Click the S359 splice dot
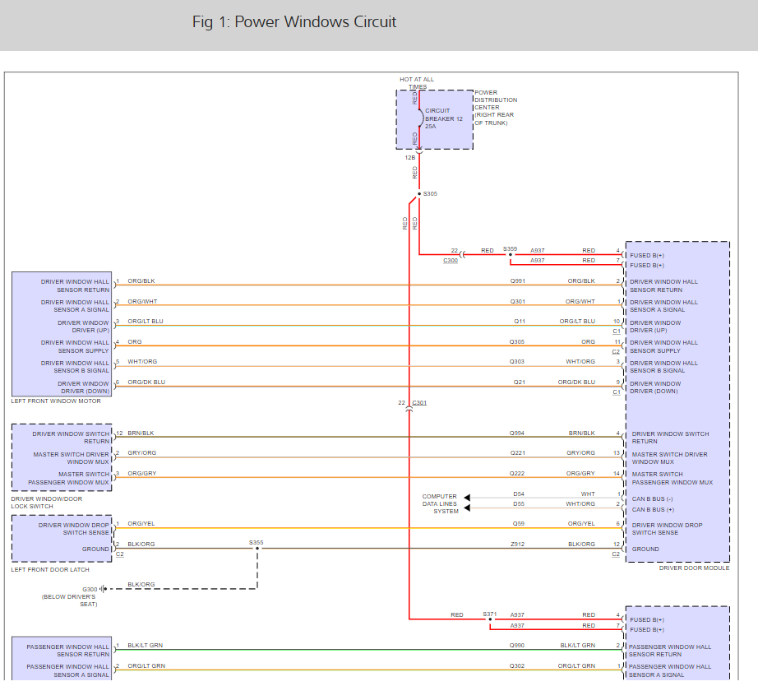758x700 pixels. (x=511, y=254)
